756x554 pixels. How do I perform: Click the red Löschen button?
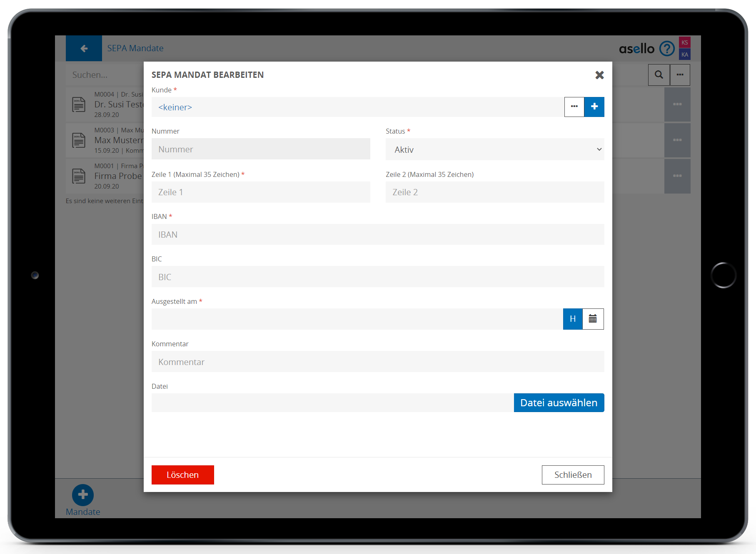(x=182, y=475)
